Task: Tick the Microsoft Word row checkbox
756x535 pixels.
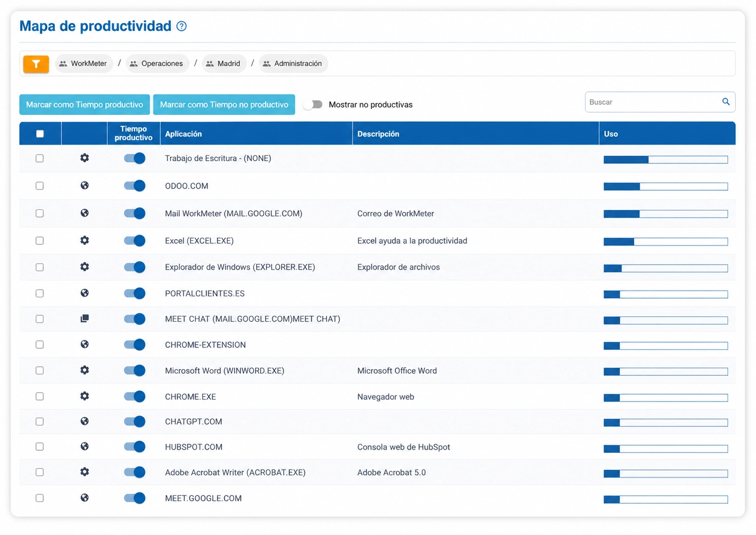Action: click(x=40, y=371)
